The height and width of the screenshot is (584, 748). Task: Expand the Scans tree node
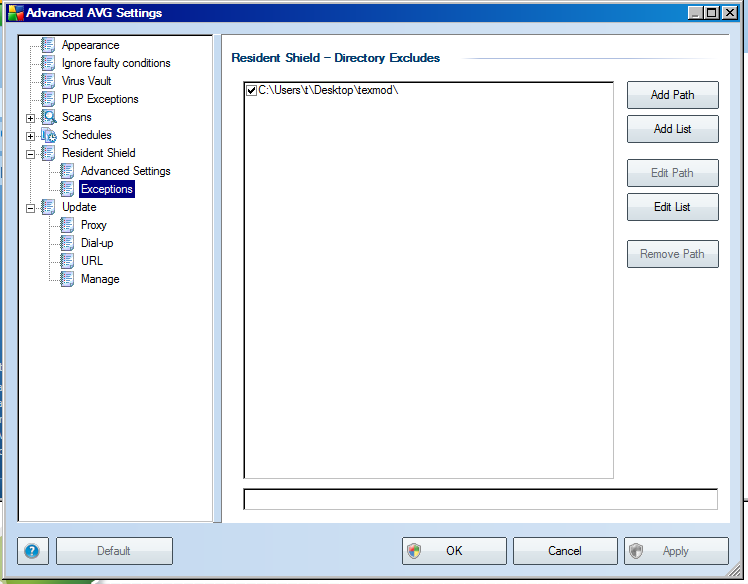[31, 118]
